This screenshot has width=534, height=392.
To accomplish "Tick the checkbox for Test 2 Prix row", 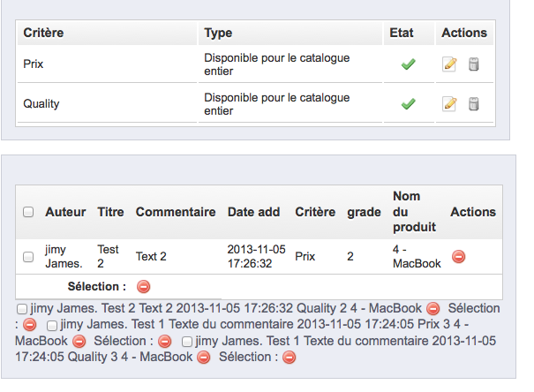I will click(x=28, y=257).
